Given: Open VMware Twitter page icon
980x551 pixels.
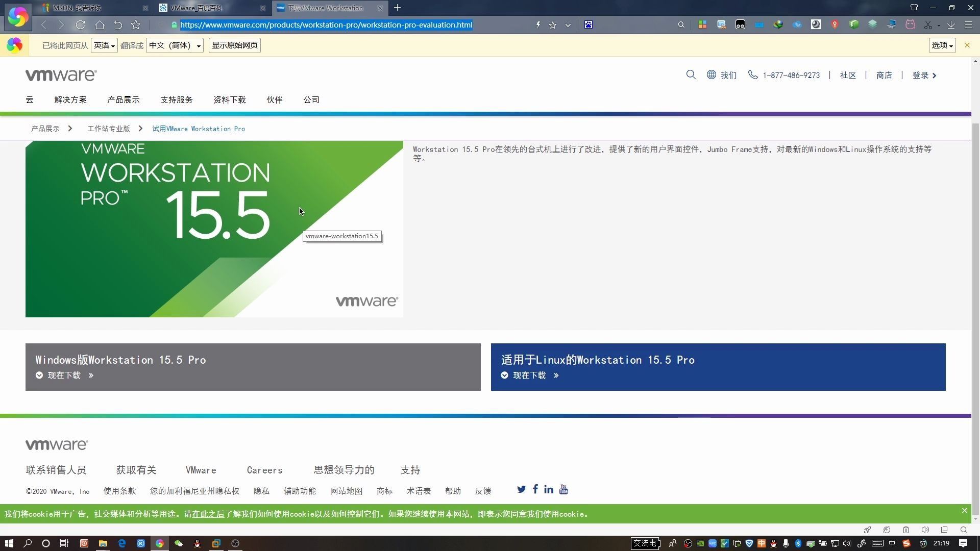Looking at the screenshot, I should pyautogui.click(x=521, y=490).
